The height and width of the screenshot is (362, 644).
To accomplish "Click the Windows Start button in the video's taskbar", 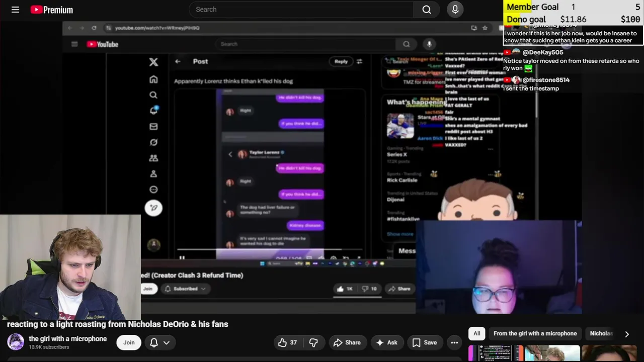I will 262,263.
